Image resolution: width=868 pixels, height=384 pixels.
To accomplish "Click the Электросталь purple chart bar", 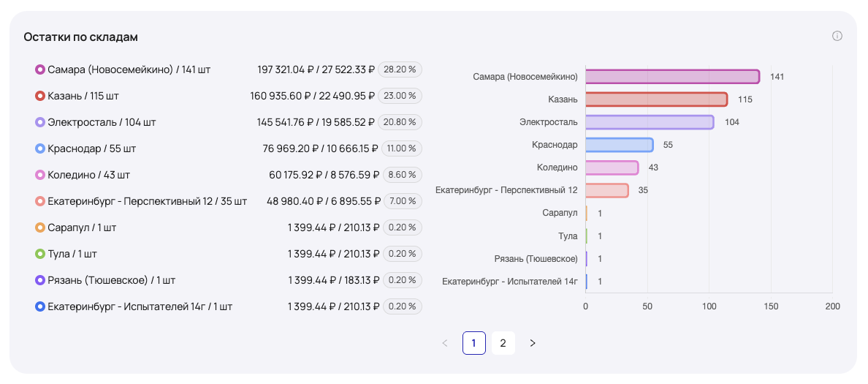I will point(650,122).
